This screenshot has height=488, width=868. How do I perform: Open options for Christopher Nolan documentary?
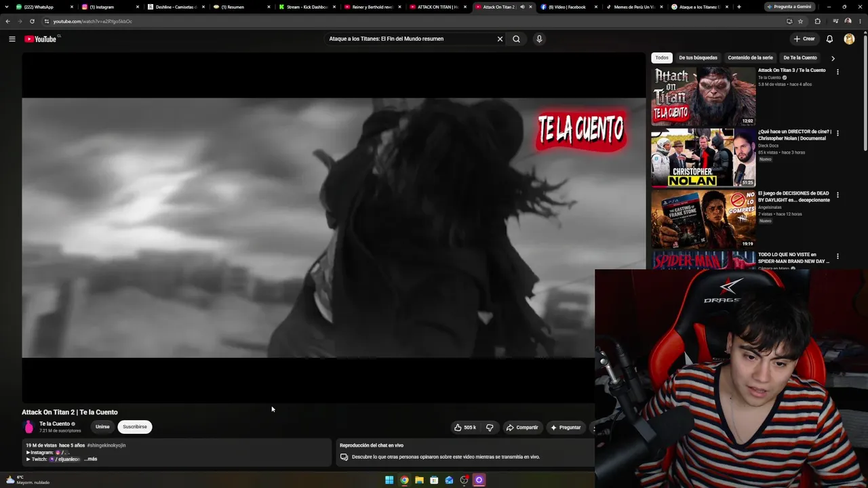[837, 133]
